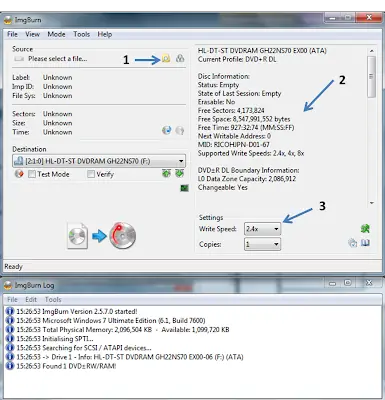This screenshot has width=385, height=400.
Task: Click the 'Please select a file...' source field
Action: 57,59
